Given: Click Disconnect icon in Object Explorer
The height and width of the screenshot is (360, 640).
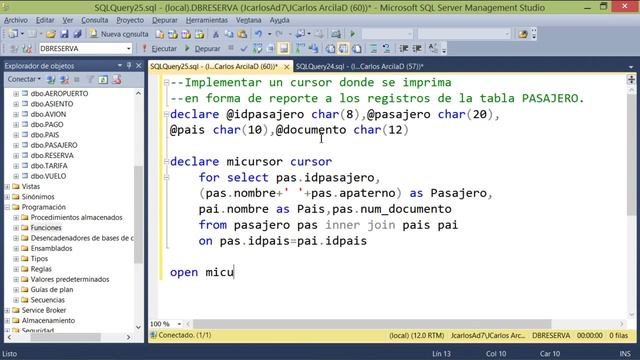Looking at the screenshot, I should tap(64, 80).
